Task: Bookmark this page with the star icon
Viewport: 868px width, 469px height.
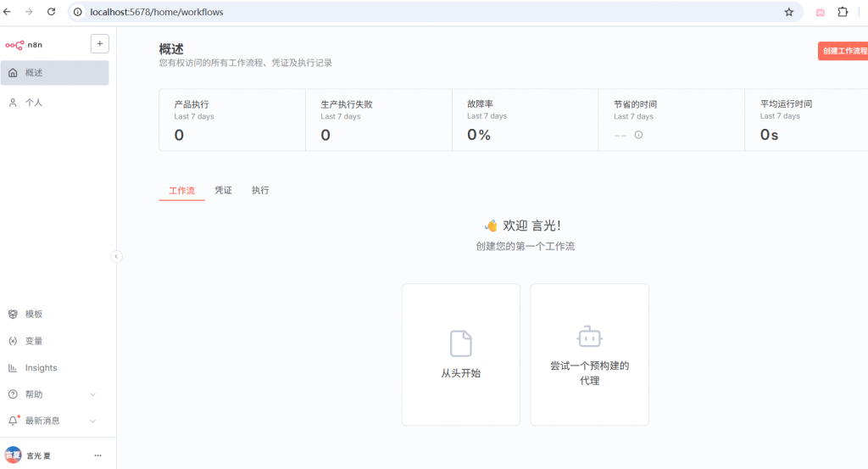Action: point(788,13)
